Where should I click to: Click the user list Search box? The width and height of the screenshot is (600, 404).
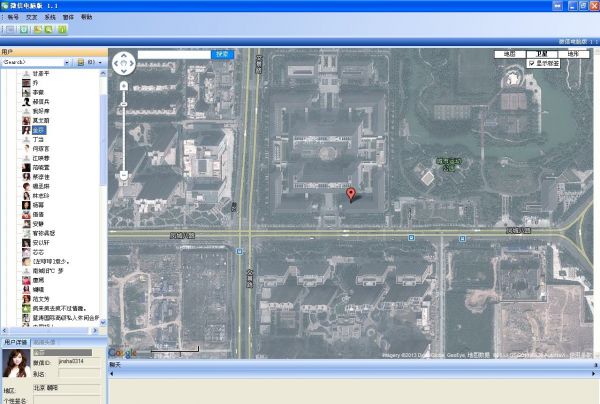click(32, 62)
